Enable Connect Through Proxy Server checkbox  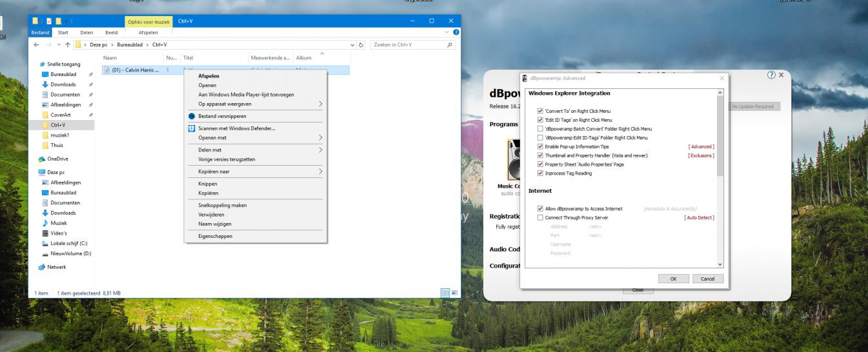(540, 218)
